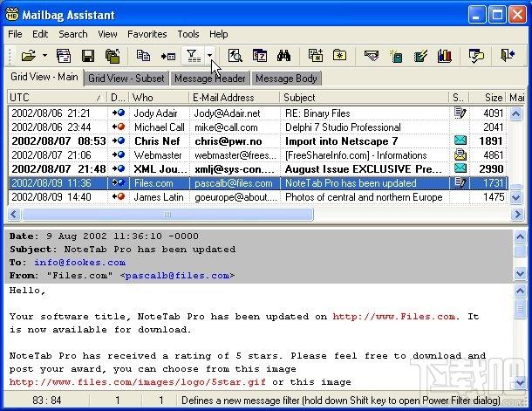Image resolution: width=532 pixels, height=411 pixels.
Task: Click the calendar date toolbar icon
Action: [260, 55]
